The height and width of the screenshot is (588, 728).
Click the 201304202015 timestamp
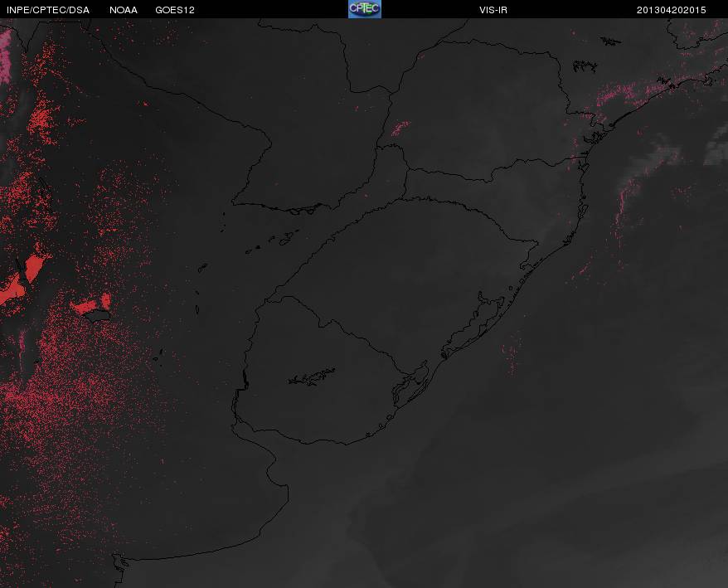pyautogui.click(x=671, y=10)
